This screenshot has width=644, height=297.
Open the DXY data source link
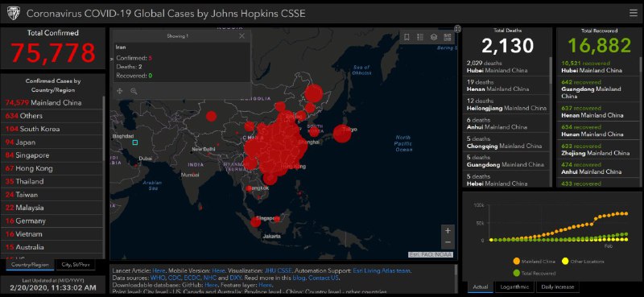pyautogui.click(x=235, y=278)
